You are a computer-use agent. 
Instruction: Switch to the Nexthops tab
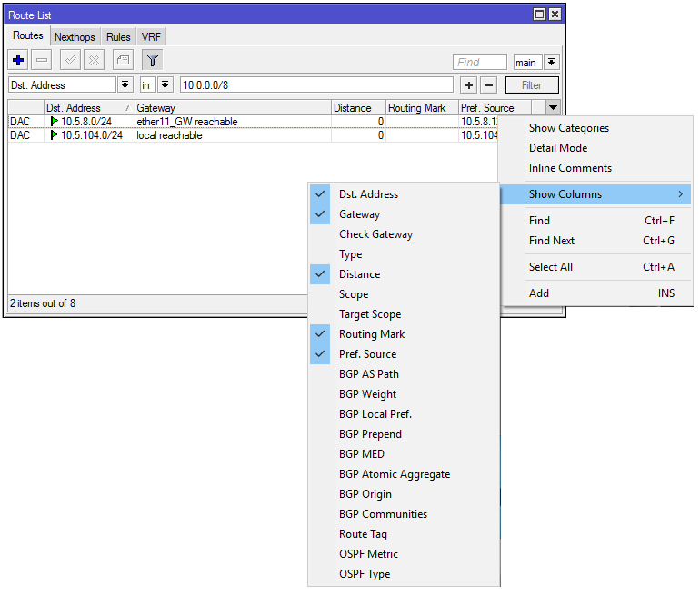(75, 37)
